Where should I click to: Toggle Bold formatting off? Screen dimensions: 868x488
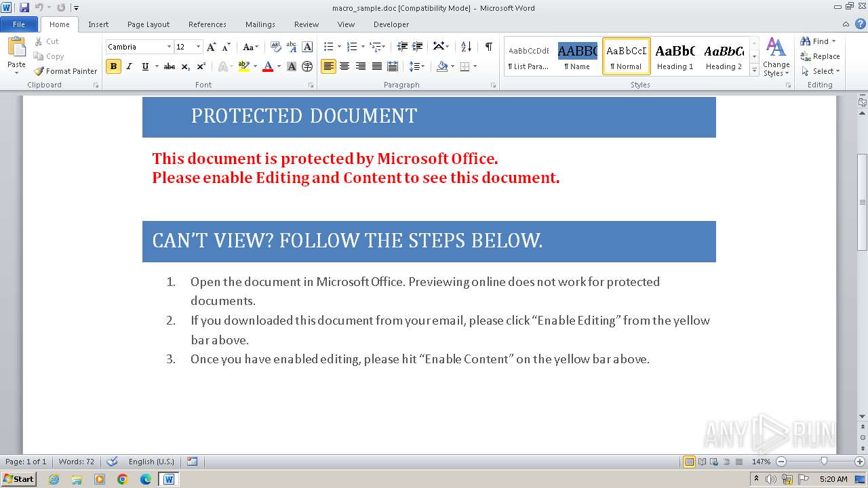click(x=113, y=66)
